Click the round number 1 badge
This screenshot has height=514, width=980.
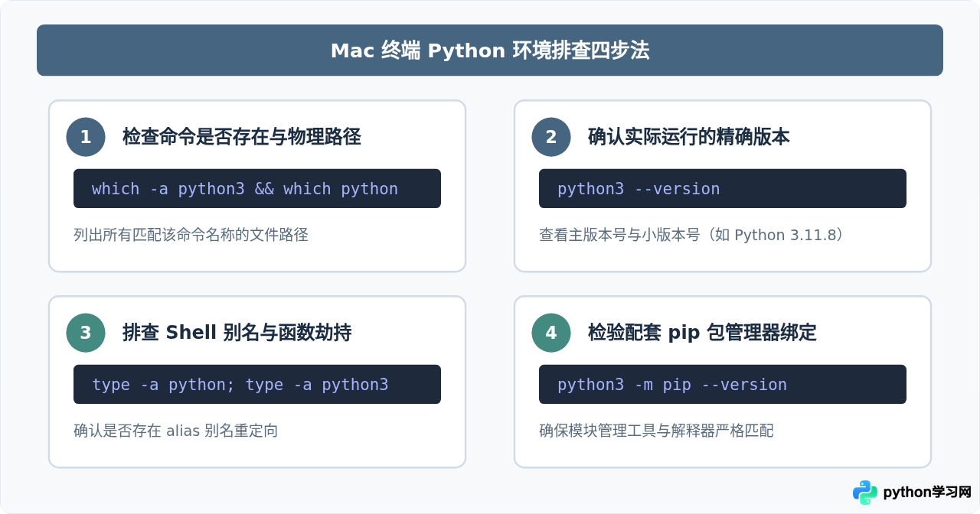pos(86,137)
